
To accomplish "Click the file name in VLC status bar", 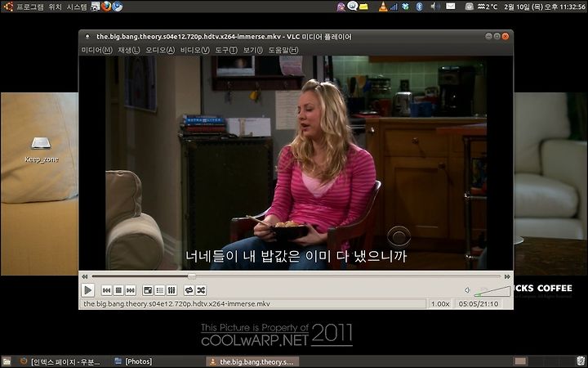I will (176, 303).
